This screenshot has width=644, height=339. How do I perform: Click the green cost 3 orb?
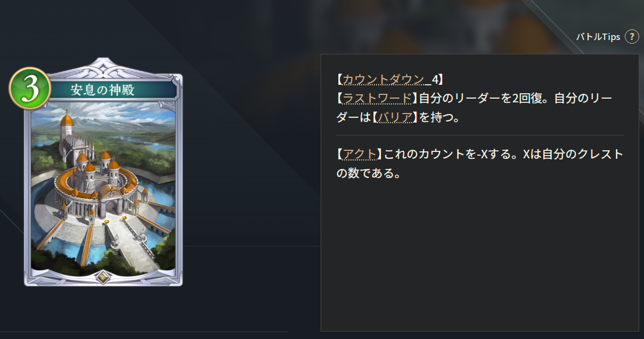pos(30,88)
